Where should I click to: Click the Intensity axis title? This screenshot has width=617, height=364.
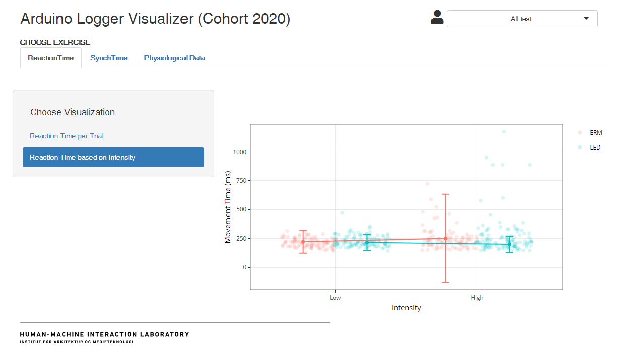(x=406, y=307)
